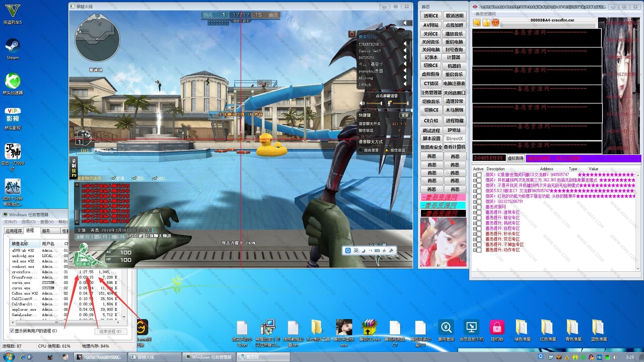Check 显示所有用户的进程 option
The height and width of the screenshot is (362, 644).
tap(12, 331)
